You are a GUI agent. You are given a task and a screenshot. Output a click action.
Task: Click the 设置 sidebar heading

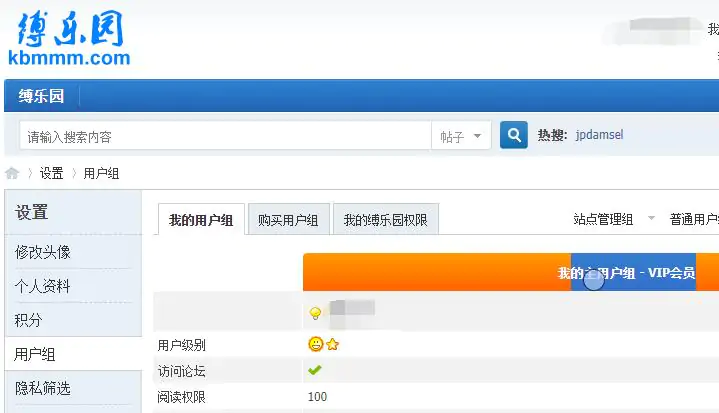(32, 212)
